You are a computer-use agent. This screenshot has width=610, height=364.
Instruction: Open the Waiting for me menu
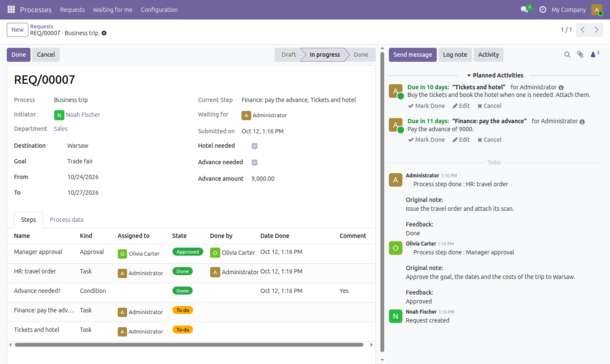[113, 10]
